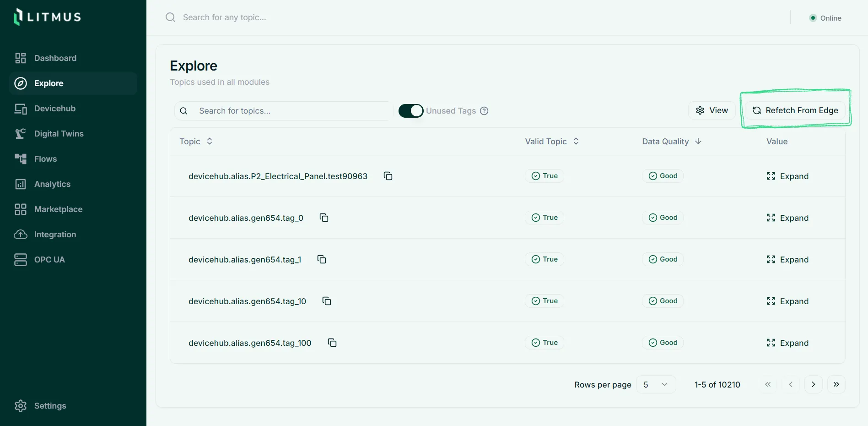This screenshot has width=868, height=426.
Task: Open Marketplace in the sidebar
Action: (73, 209)
